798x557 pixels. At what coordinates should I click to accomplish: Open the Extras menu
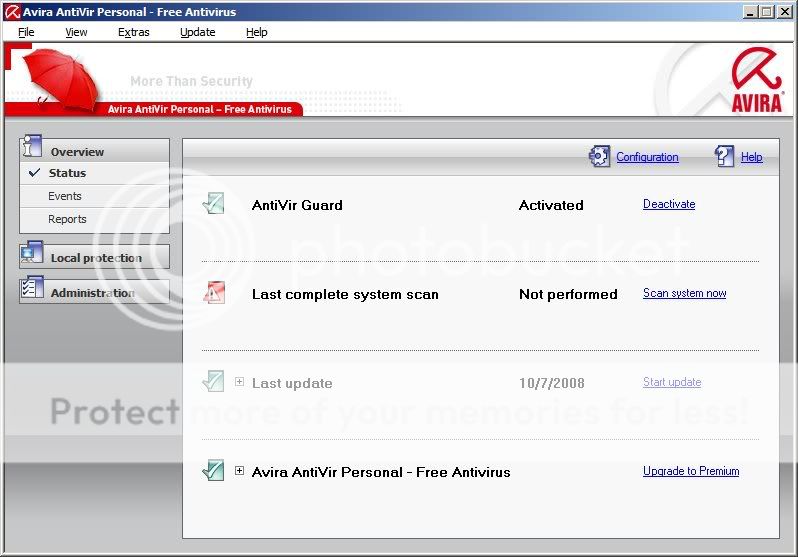(134, 32)
